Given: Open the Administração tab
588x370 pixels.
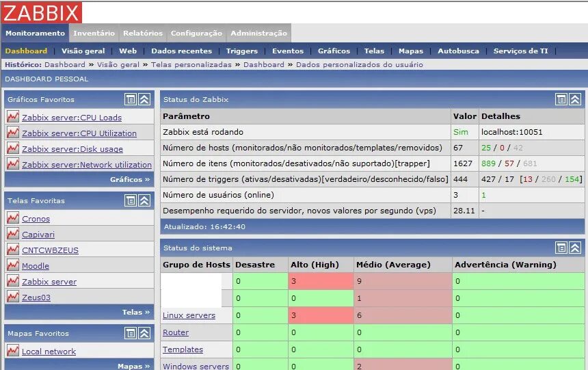Looking at the screenshot, I should coord(258,33).
